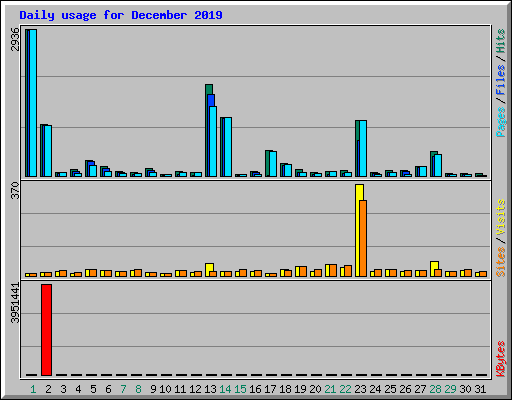Viewport: 512px width, 400px height.
Task: Click the blue 'Files' legend label
Action: pyautogui.click(x=500, y=80)
